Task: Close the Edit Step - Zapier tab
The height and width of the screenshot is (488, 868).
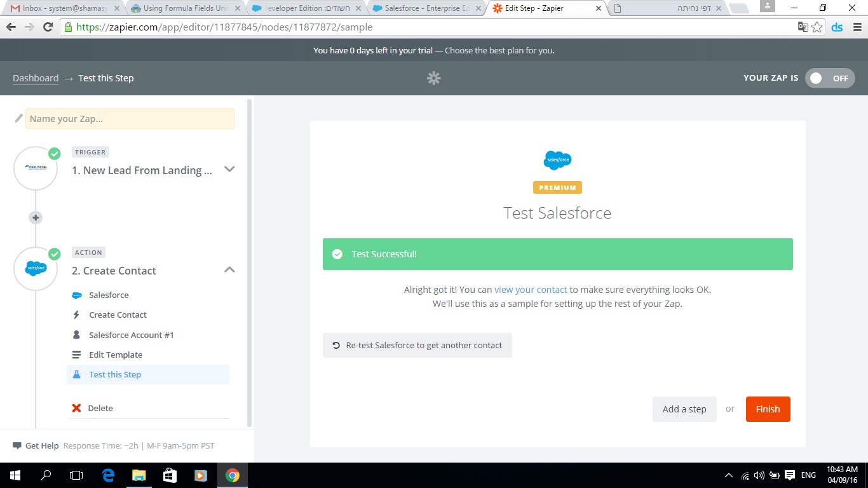Action: 597,9
